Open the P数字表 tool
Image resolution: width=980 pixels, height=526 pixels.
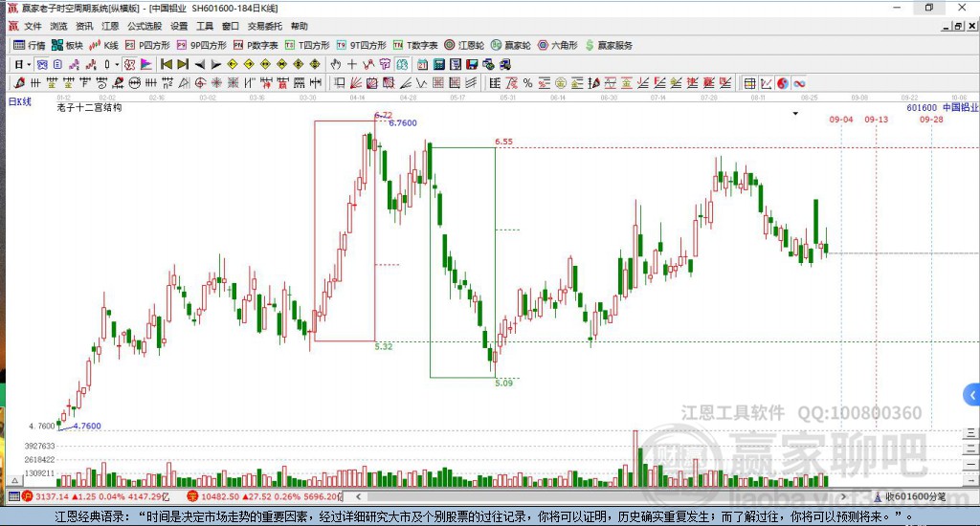click(256, 45)
